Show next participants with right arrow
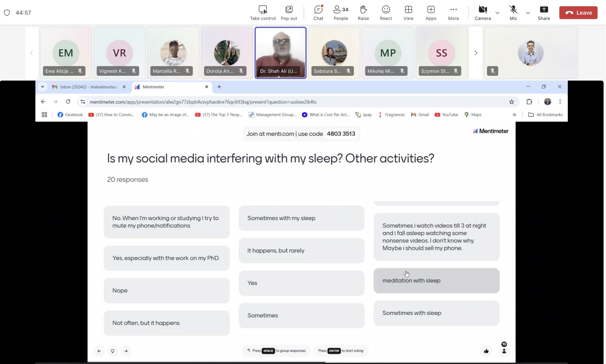 click(x=476, y=53)
